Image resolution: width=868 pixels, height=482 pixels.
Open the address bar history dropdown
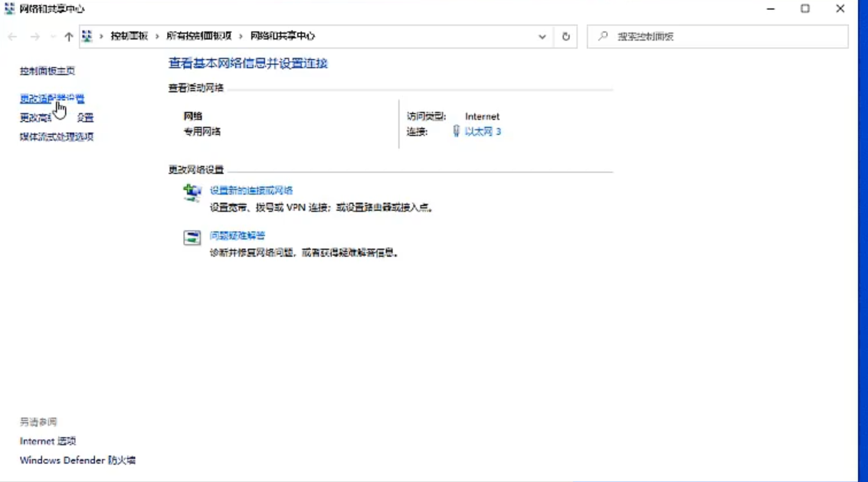point(542,36)
